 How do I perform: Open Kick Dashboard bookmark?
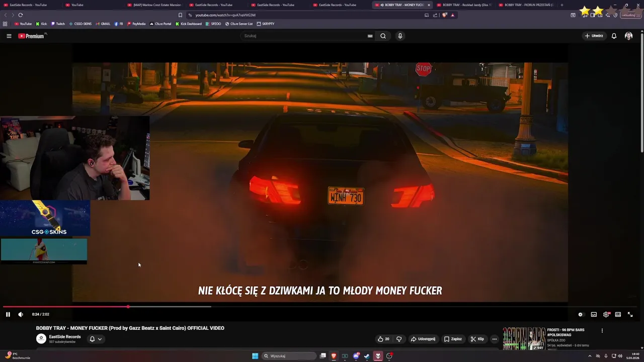tap(189, 24)
